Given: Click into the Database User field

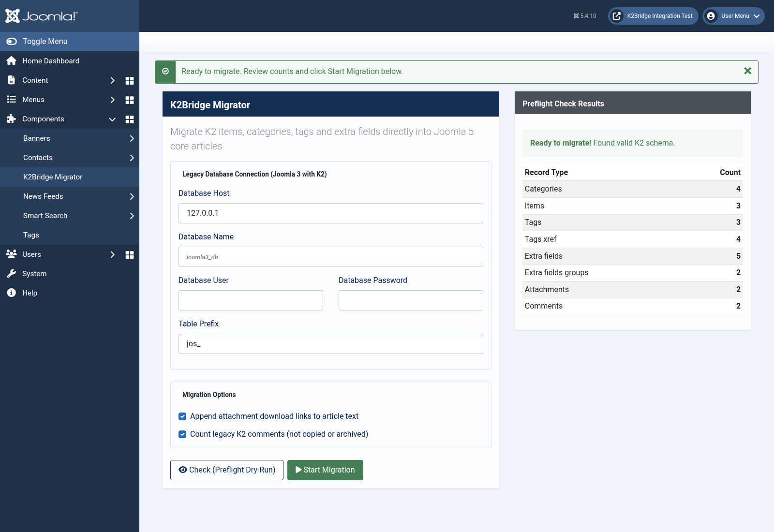Looking at the screenshot, I should pos(251,300).
